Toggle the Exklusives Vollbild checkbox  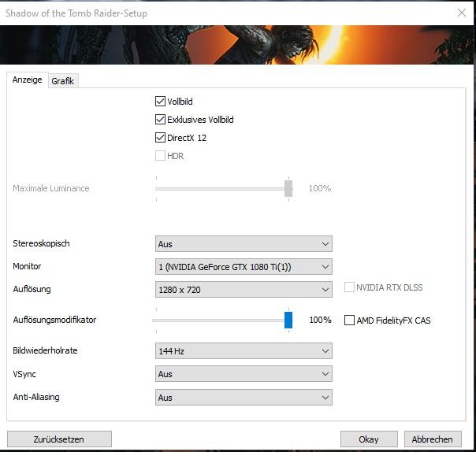click(x=160, y=120)
